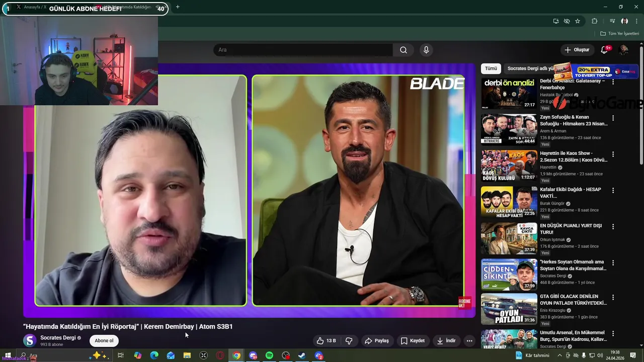Open options for Kafalar Ekibi Dağıldı video
This screenshot has width=644, height=362.
pyautogui.click(x=613, y=191)
